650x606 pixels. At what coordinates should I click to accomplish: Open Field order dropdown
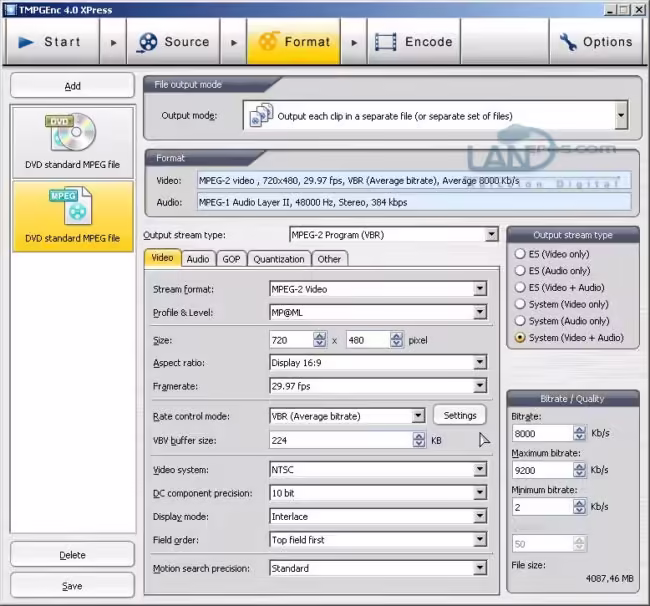480,539
